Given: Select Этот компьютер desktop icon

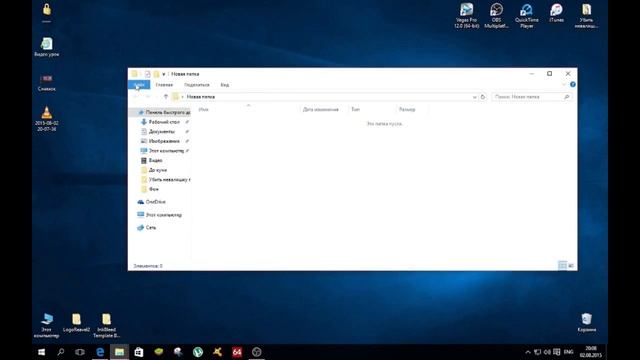Looking at the screenshot, I should click(47, 325).
